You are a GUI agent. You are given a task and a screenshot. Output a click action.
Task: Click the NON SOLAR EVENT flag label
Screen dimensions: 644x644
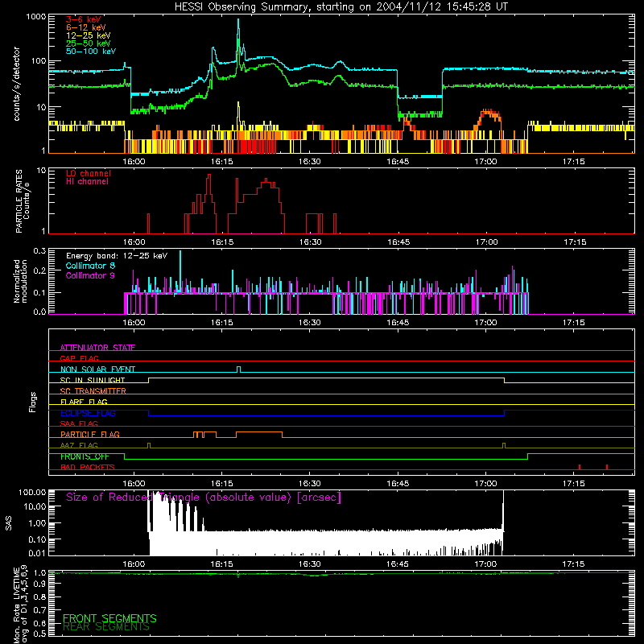coord(97,369)
